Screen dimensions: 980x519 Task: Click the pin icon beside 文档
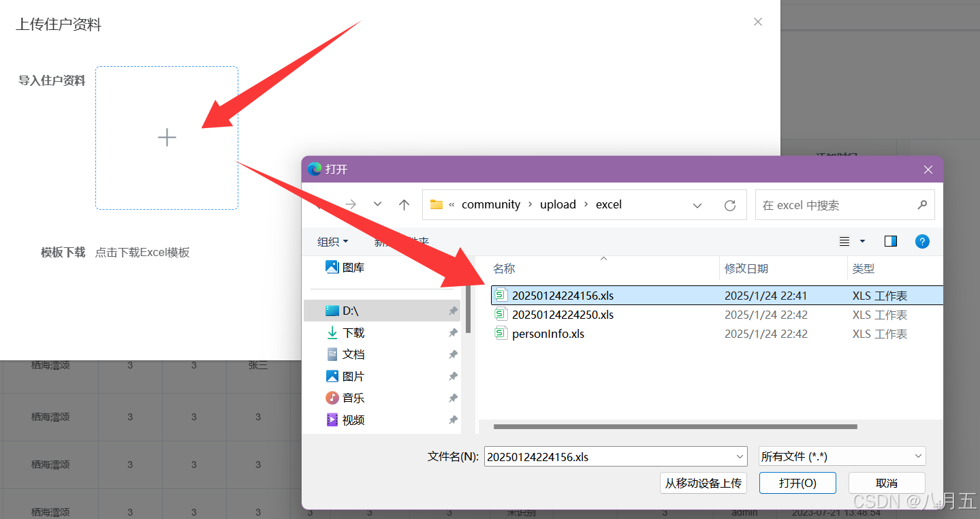click(452, 355)
